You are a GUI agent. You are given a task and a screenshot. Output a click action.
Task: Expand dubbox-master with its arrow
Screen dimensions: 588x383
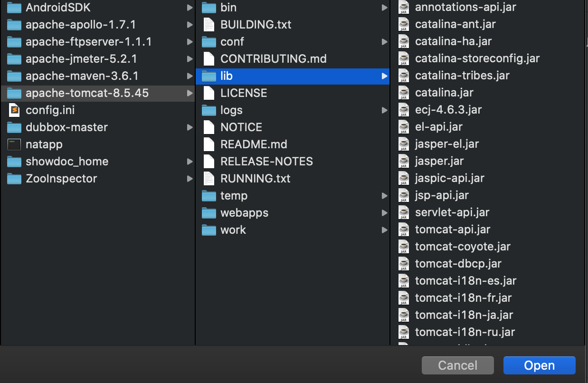click(190, 127)
